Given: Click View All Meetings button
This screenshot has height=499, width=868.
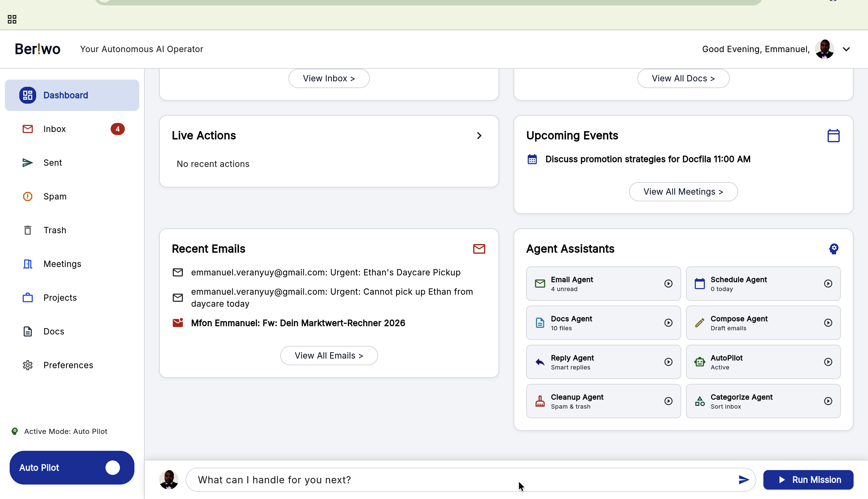Looking at the screenshot, I should tap(683, 192).
